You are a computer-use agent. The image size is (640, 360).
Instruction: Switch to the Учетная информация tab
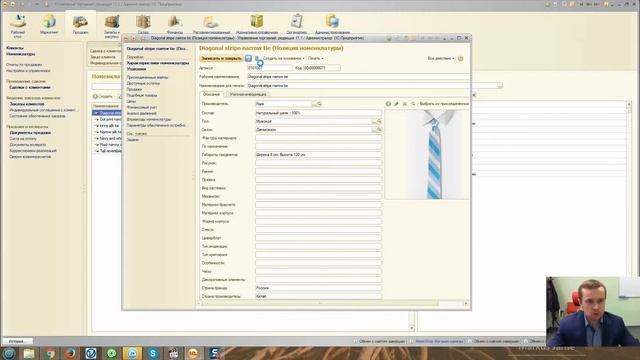click(x=248, y=94)
